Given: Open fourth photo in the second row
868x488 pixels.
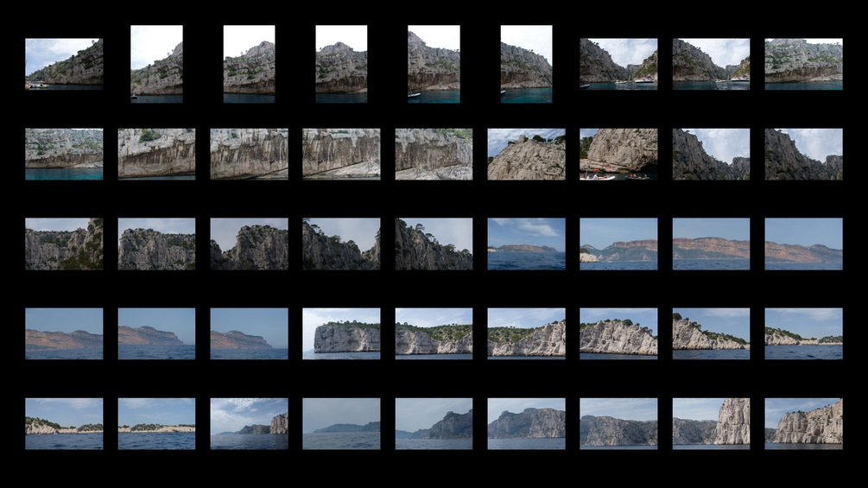Looking at the screenshot, I should pos(341,155).
